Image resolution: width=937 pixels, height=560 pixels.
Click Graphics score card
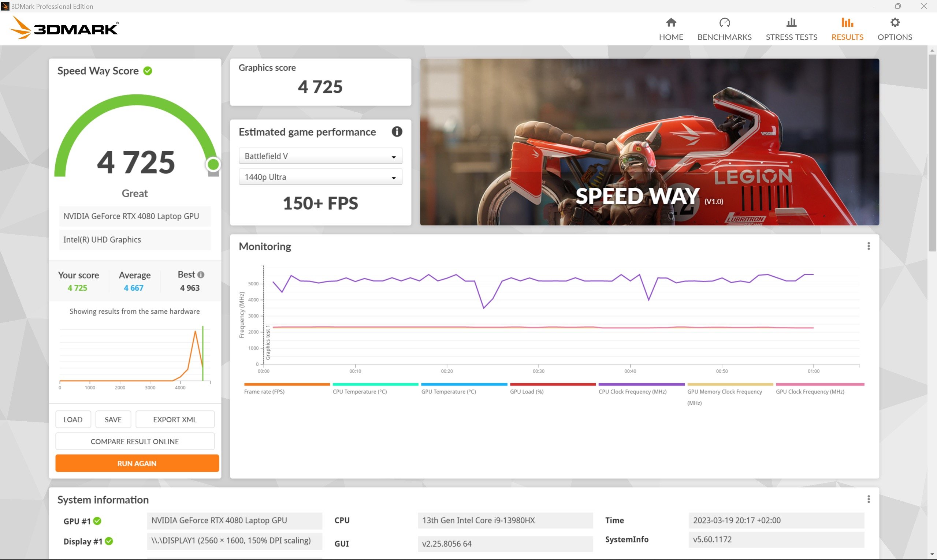(x=320, y=82)
